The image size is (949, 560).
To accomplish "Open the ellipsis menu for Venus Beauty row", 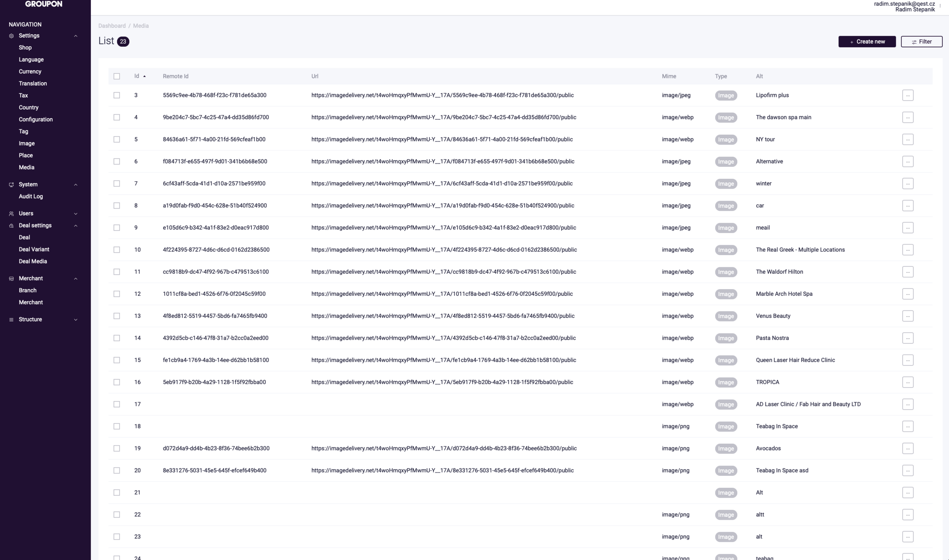I will tap(907, 316).
